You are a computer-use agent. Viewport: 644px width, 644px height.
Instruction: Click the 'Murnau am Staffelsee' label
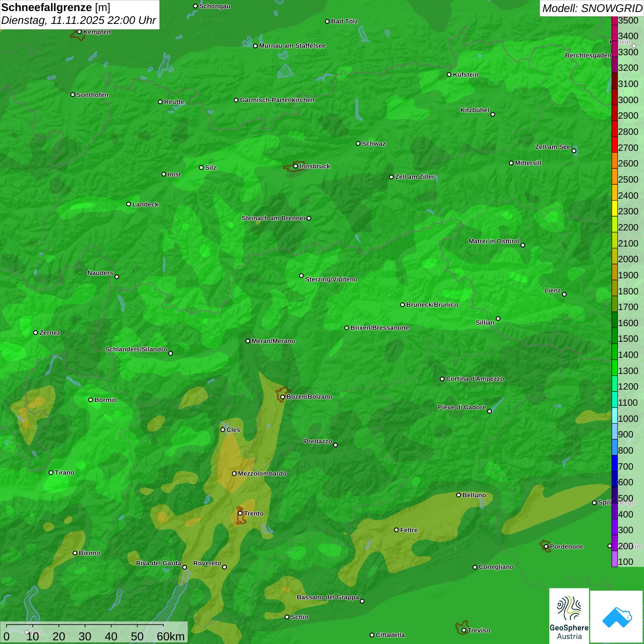point(292,46)
